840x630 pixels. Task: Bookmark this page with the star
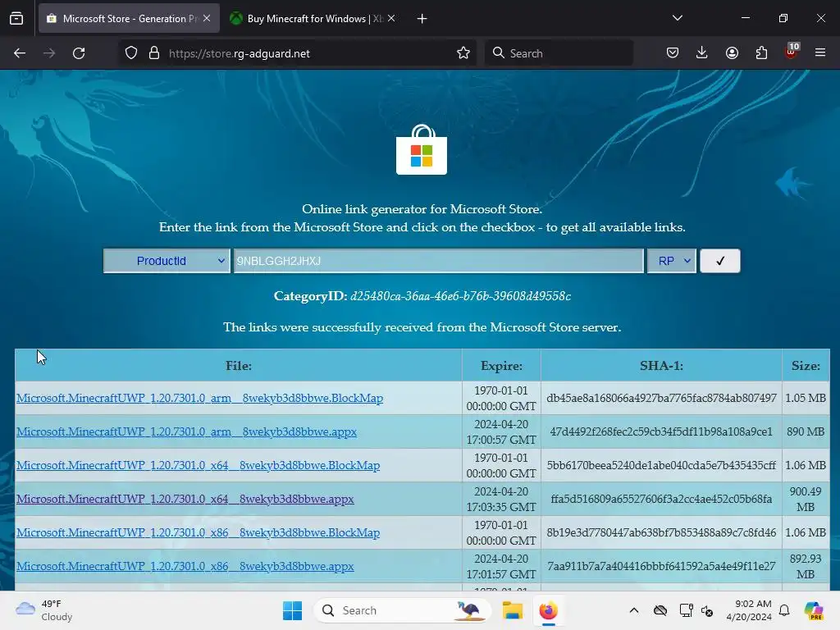pyautogui.click(x=463, y=53)
